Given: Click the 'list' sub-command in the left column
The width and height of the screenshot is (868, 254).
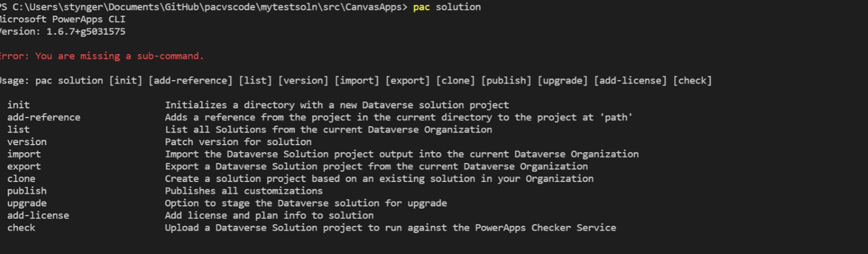Looking at the screenshot, I should pyautogui.click(x=18, y=129).
